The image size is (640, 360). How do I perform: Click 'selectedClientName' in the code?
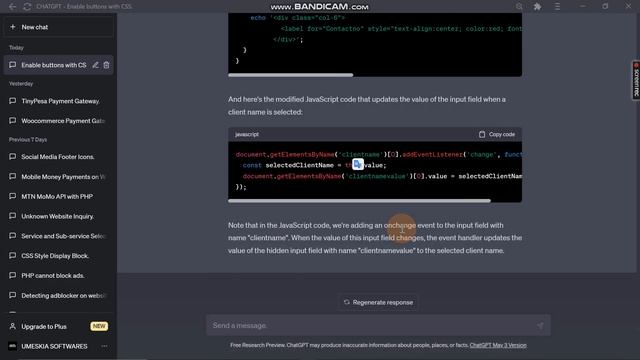(300, 165)
